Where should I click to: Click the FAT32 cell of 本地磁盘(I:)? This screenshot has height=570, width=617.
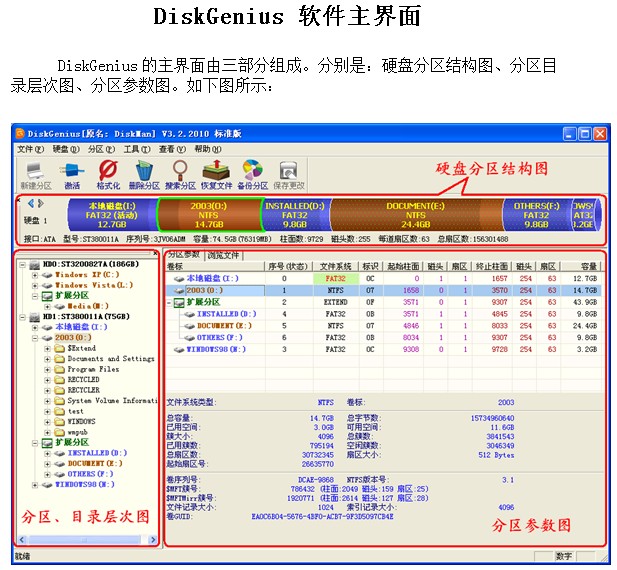(x=336, y=279)
